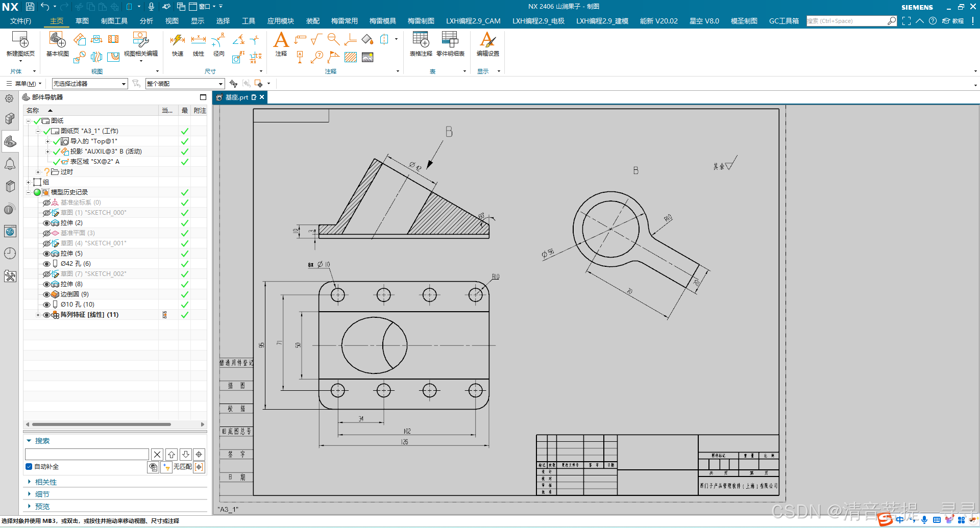Screen dimensions: 980x528
Task: Click the navigator search text field
Action: 87,454
